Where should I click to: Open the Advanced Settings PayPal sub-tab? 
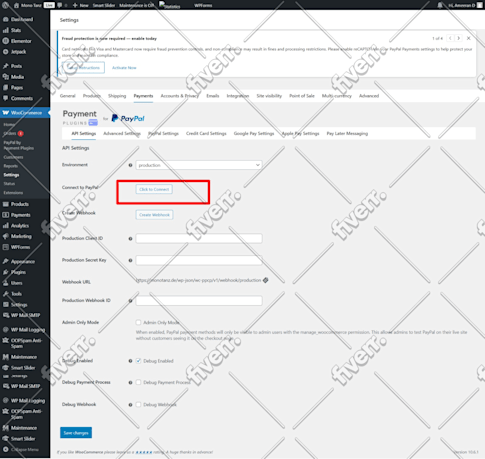pos(122,134)
